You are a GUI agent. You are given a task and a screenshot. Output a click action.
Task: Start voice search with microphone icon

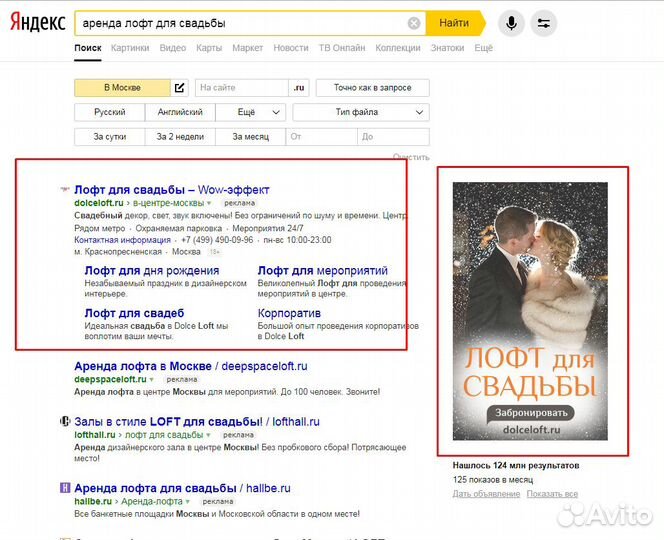coord(511,23)
